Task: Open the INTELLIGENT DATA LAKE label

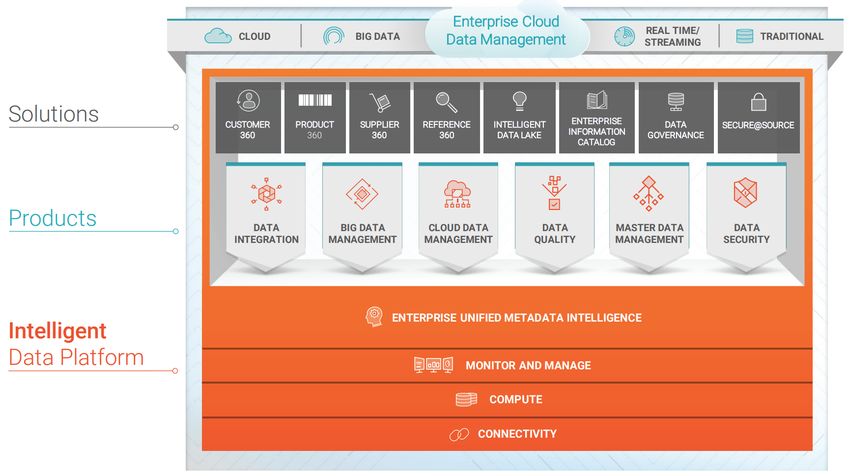Action: (x=519, y=130)
